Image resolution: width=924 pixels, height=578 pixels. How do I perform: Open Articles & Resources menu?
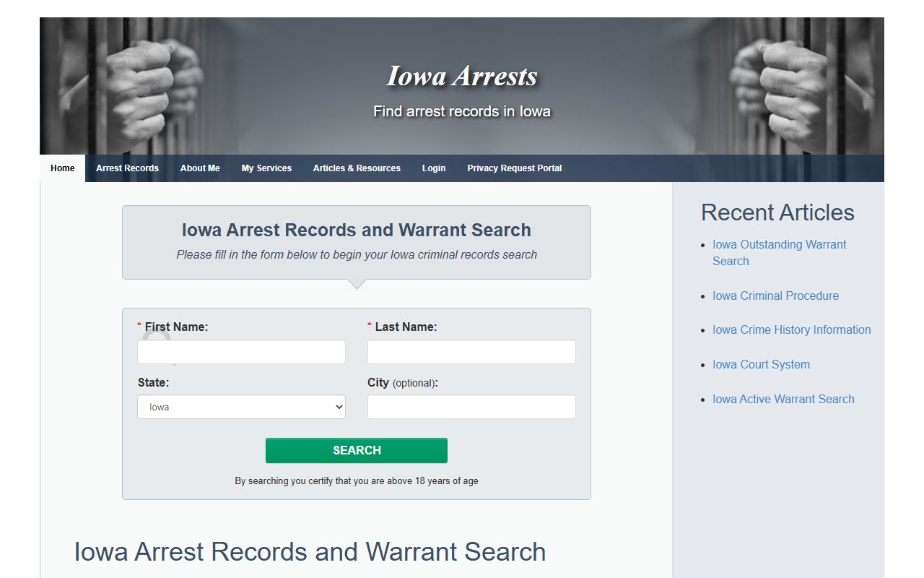coord(357,168)
